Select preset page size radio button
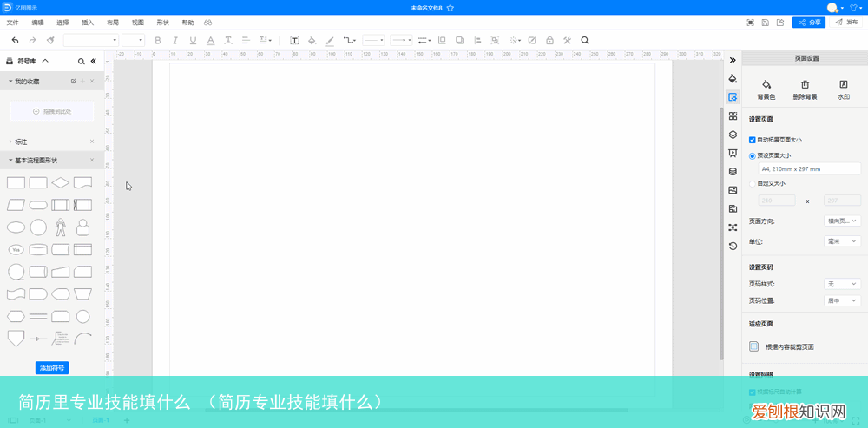The height and width of the screenshot is (428, 868). 753,156
